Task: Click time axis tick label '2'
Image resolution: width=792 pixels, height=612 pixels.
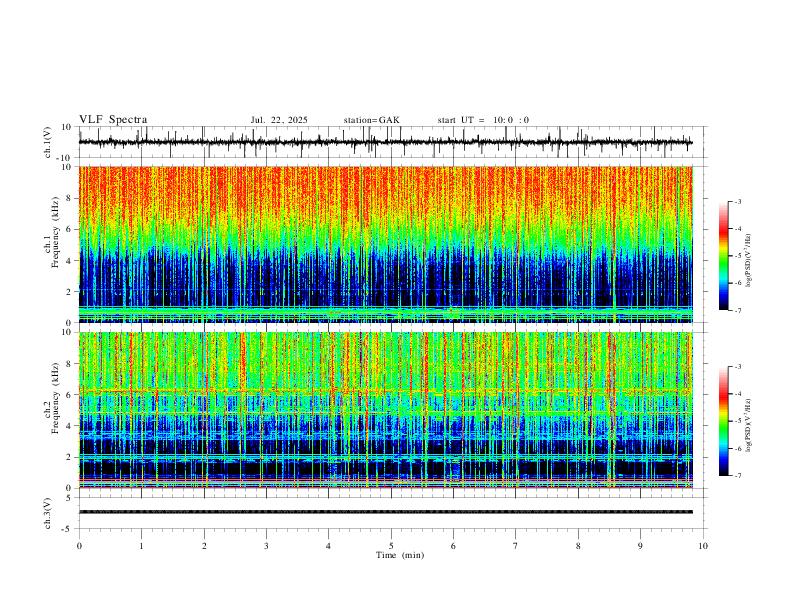Action: [204, 546]
